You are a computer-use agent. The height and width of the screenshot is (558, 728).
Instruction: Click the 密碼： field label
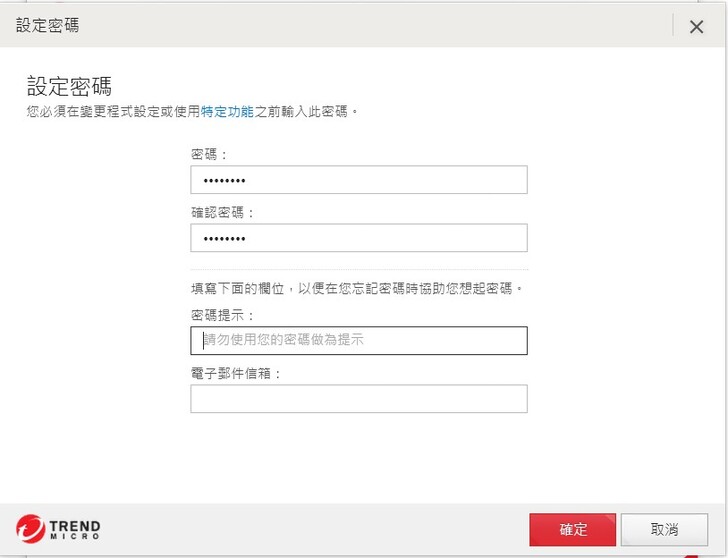(209, 154)
